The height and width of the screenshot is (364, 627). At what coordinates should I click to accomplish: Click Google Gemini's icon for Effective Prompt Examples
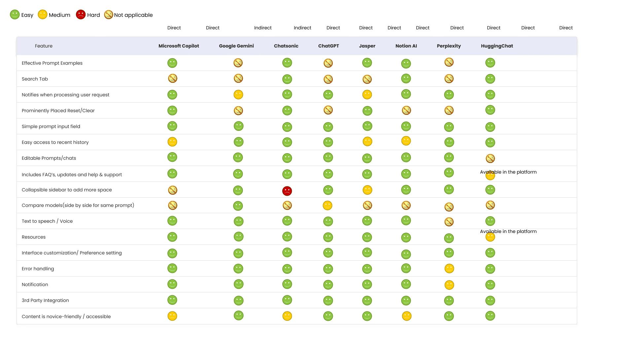(x=238, y=63)
